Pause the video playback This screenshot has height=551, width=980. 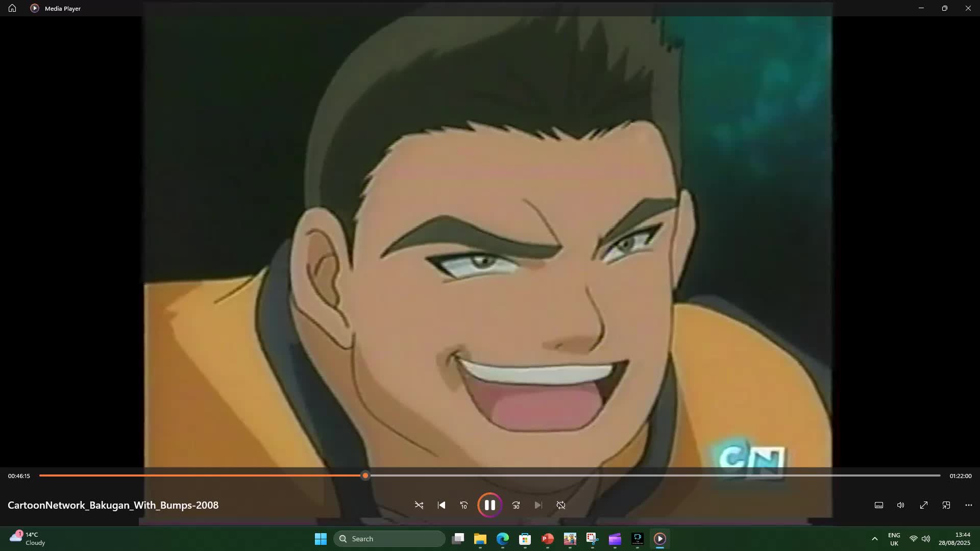click(489, 505)
